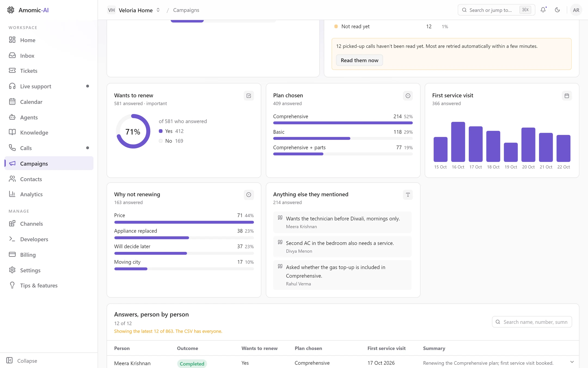Open the AR user avatar menu
This screenshot has height=368, width=588.
(x=576, y=10)
